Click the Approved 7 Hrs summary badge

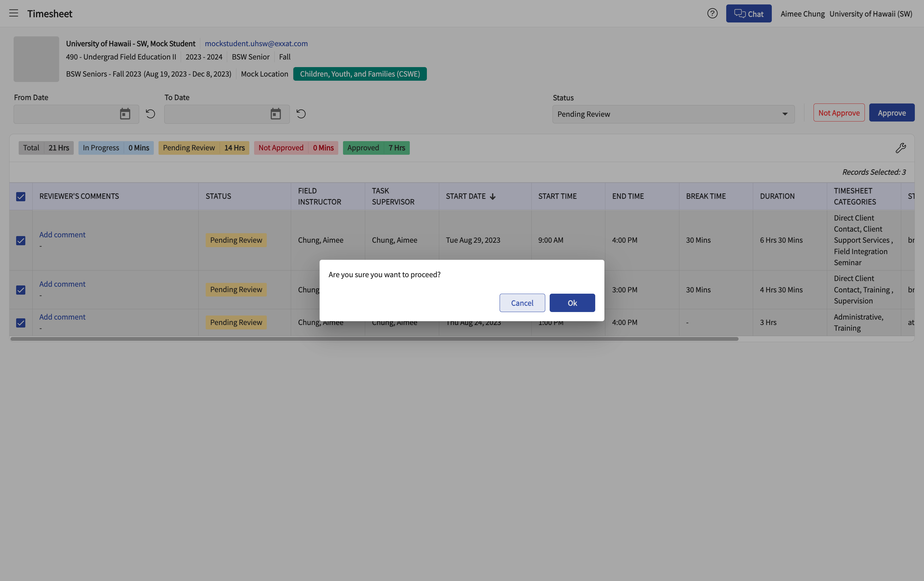[x=376, y=148]
